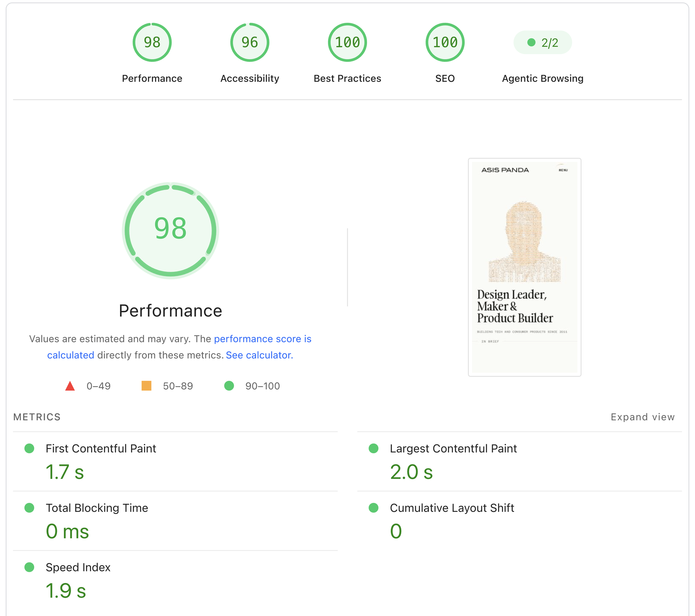Image resolution: width=695 pixels, height=616 pixels.
Task: Click the 2.0 s Largest Contentful Paint value
Action: (x=411, y=472)
